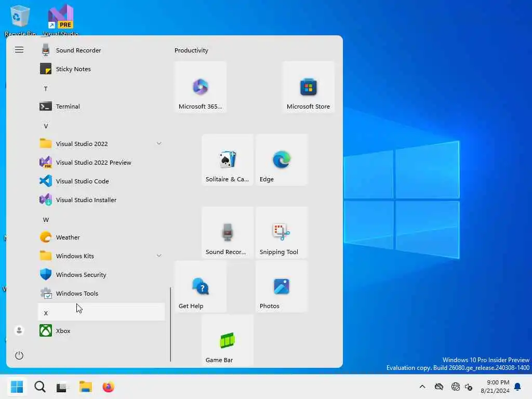
Task: Expand the Windows Kits folder chevron
Action: [159, 256]
